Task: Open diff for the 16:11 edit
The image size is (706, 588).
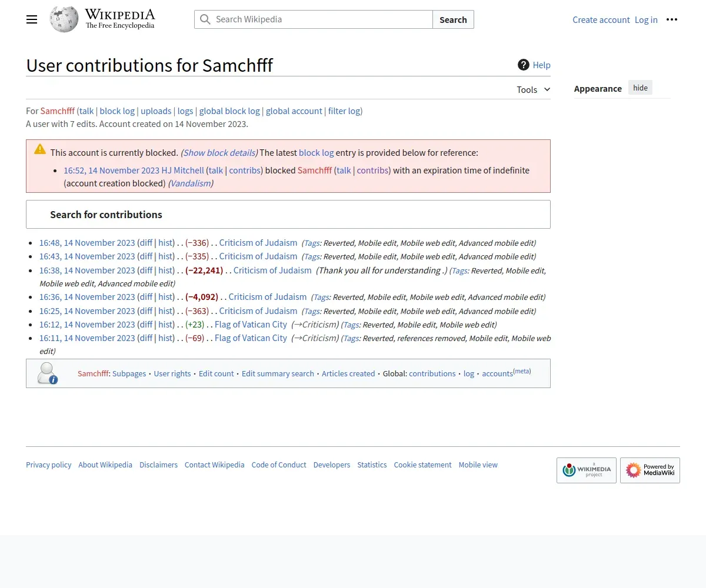Action: click(145, 338)
